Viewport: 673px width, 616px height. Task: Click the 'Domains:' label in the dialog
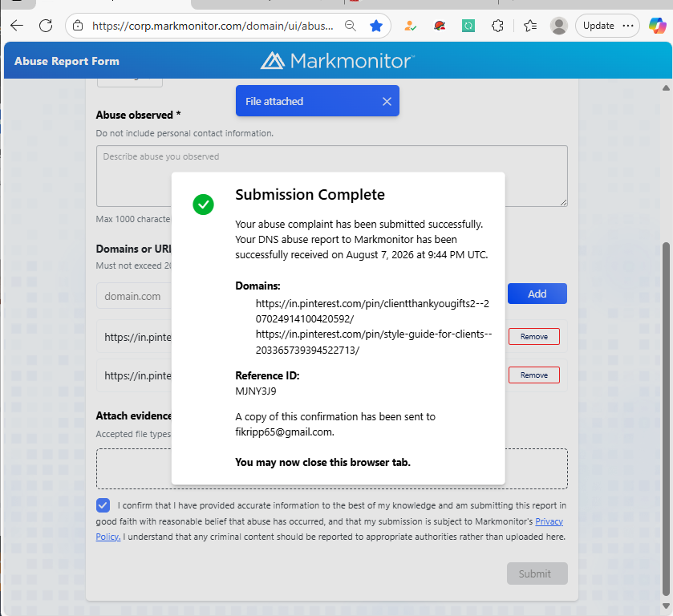click(257, 286)
